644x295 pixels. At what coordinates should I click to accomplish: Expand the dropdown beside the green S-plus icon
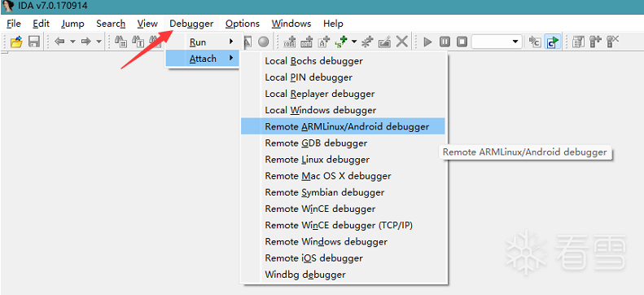[353, 42]
